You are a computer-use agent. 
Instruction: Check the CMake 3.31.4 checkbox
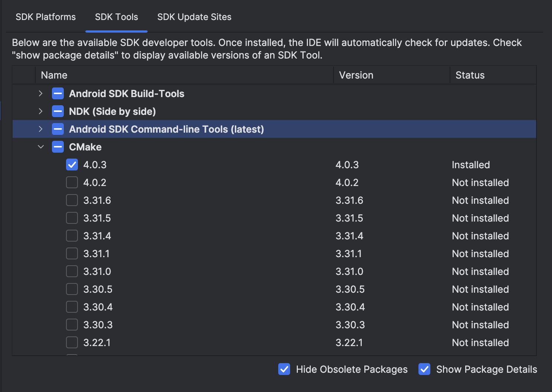point(72,236)
